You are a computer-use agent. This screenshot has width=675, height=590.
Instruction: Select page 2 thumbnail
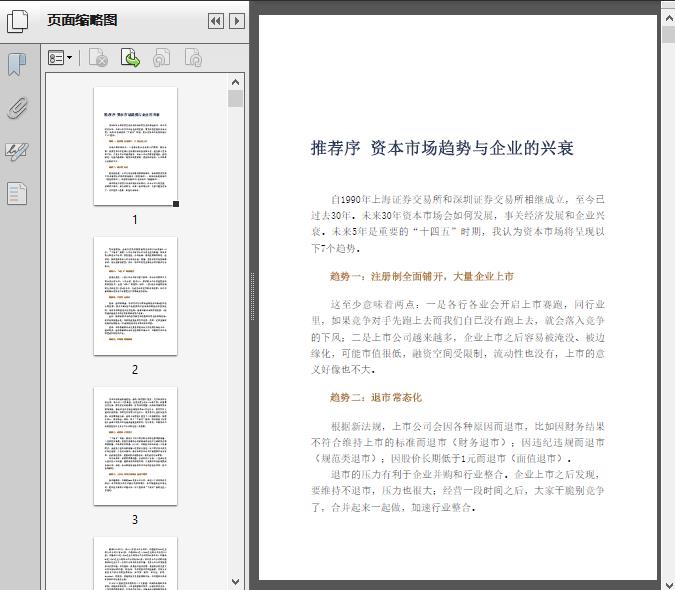tap(135, 296)
